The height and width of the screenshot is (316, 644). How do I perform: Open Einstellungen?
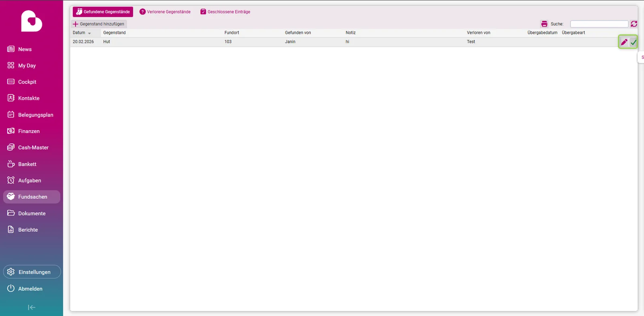(32, 272)
